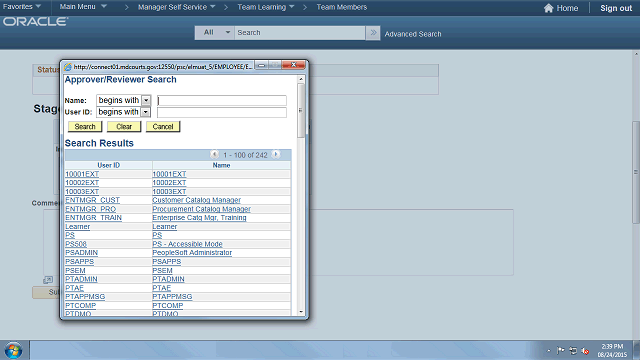Select User ID PSEM
Image resolution: width=640 pixels, height=360 pixels.
[76, 271]
